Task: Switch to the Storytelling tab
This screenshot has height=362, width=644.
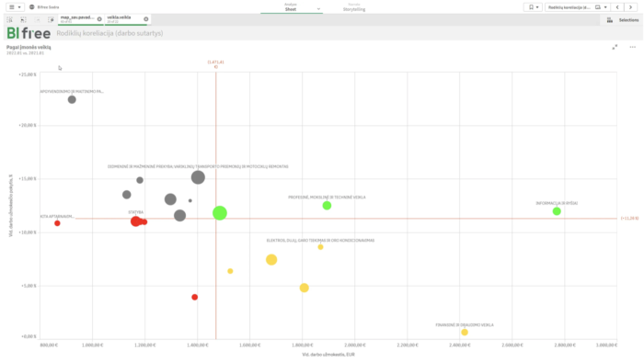Action: click(354, 7)
